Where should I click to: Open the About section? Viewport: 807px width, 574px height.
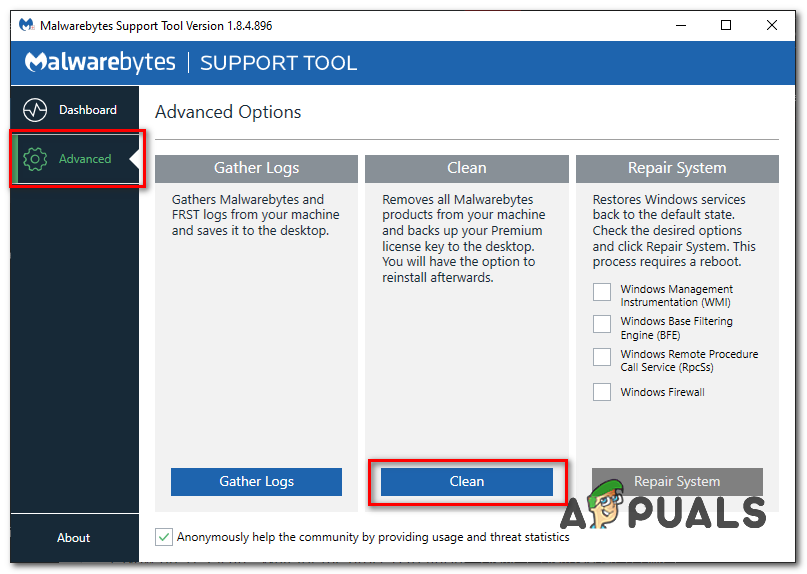[74, 538]
